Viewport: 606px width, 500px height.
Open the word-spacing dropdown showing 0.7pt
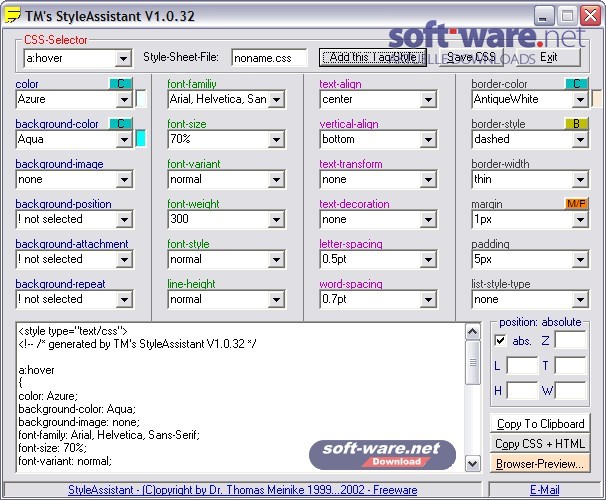pos(428,299)
